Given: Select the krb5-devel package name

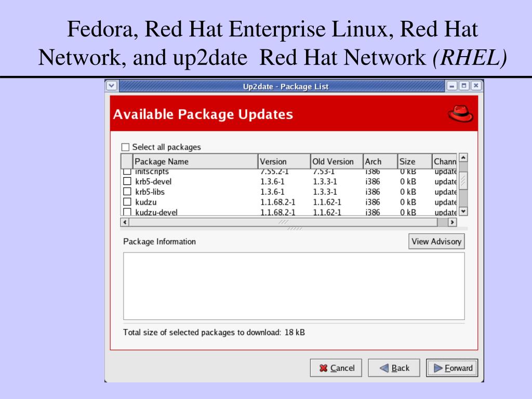Looking at the screenshot, I should click(153, 181).
